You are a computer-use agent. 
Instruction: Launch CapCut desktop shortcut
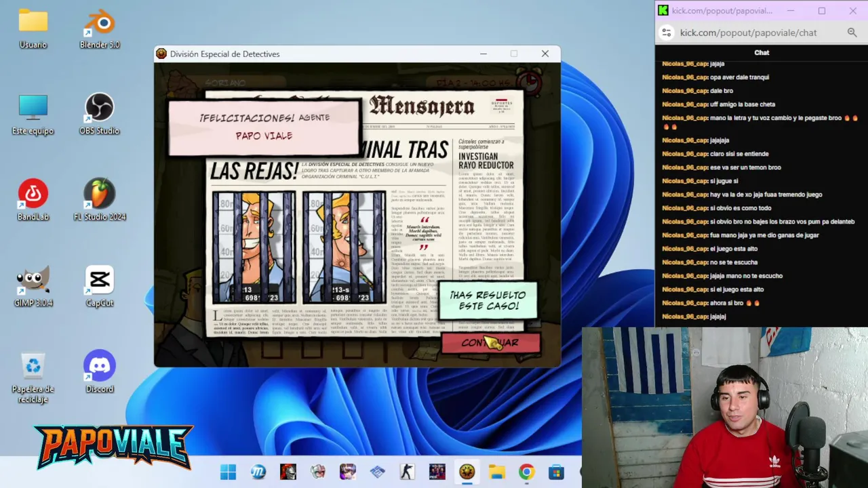point(100,287)
